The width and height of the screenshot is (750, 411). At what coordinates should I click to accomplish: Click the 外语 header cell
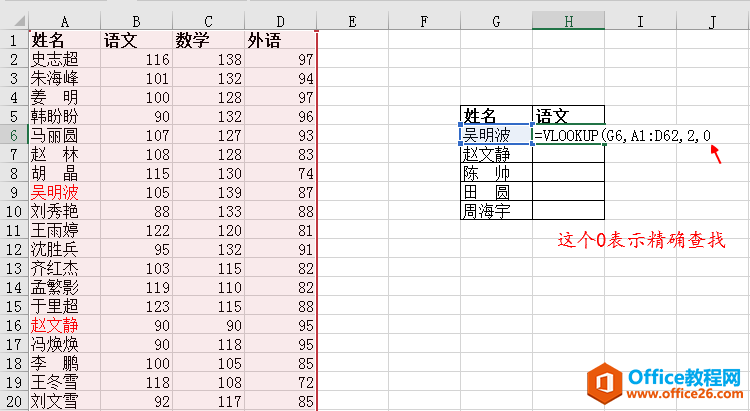click(280, 40)
